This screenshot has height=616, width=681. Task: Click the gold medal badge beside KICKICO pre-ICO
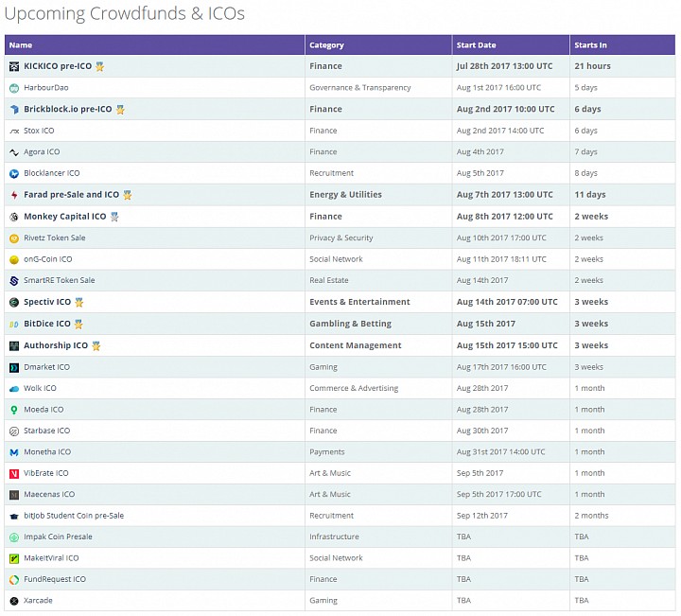(x=100, y=66)
